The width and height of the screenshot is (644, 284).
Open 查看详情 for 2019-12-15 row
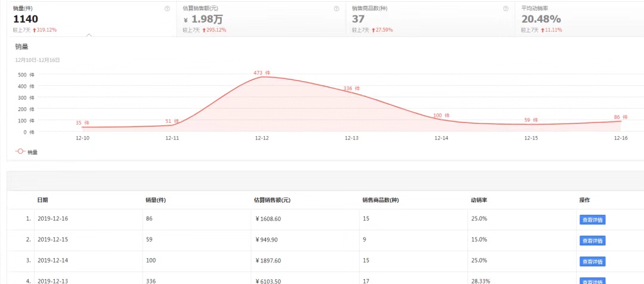(592, 241)
